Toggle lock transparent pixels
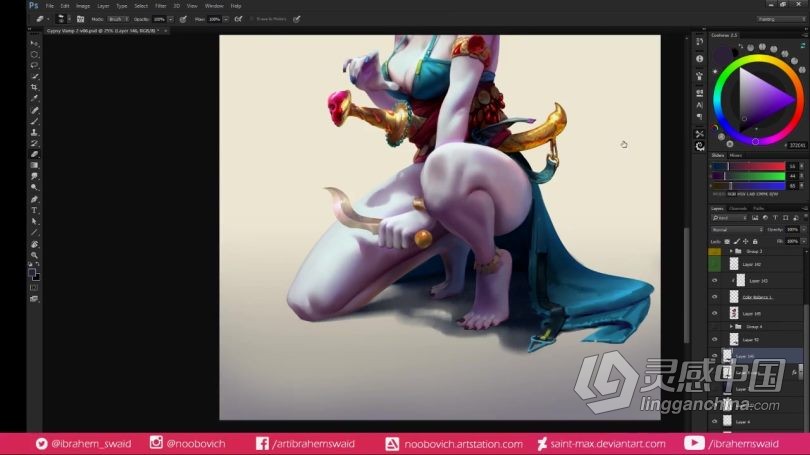The height and width of the screenshot is (455, 810). [x=727, y=241]
